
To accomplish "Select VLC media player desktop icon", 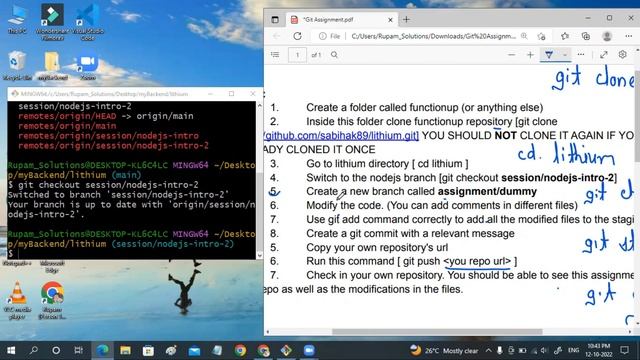I will point(17,300).
